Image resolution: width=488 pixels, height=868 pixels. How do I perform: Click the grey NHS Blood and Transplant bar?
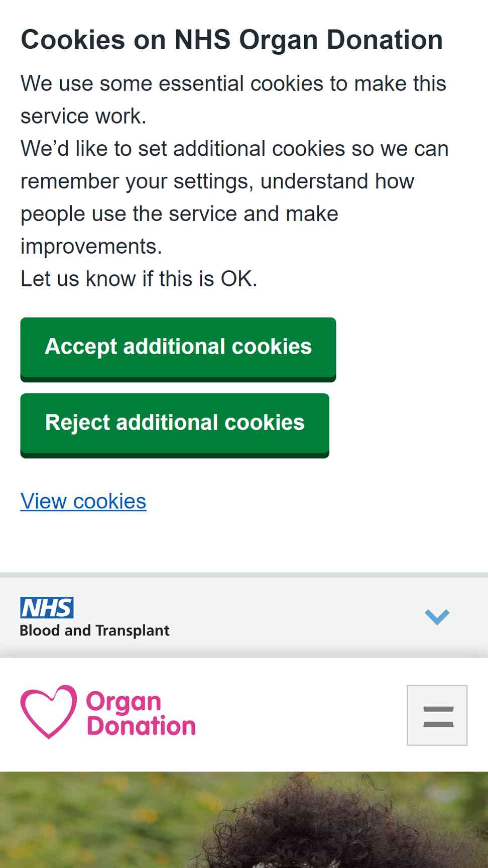coord(244,617)
